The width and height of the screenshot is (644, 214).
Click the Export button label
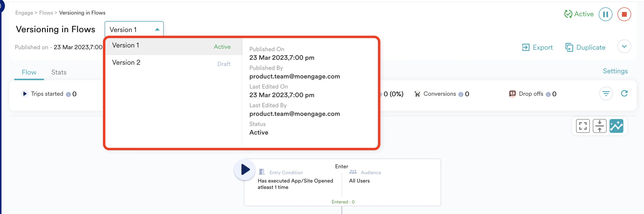coord(542,47)
